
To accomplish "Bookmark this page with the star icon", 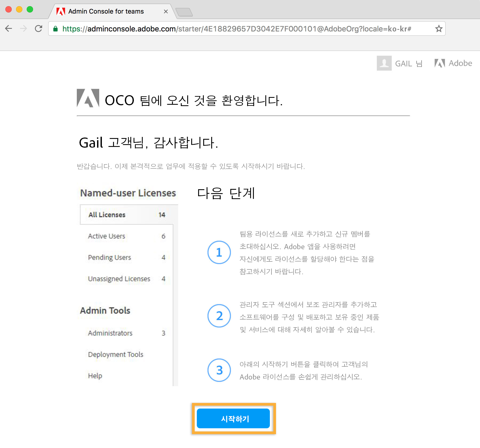I will tap(439, 29).
